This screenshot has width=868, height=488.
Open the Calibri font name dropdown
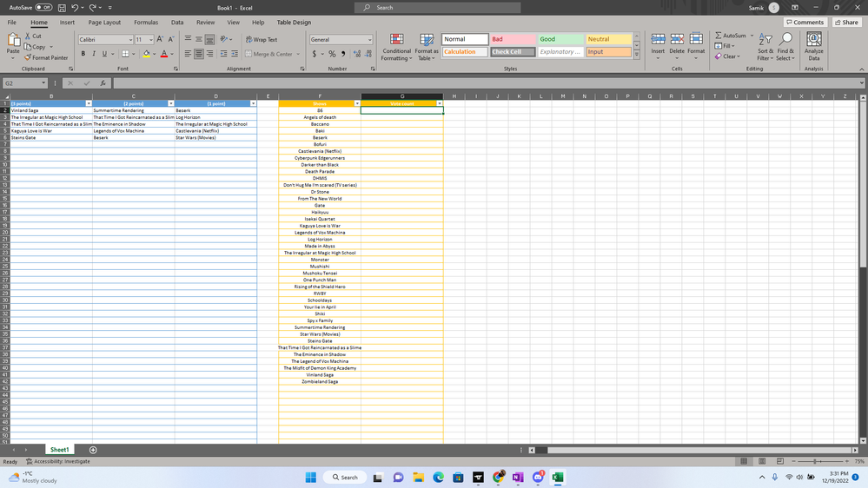[130, 40]
